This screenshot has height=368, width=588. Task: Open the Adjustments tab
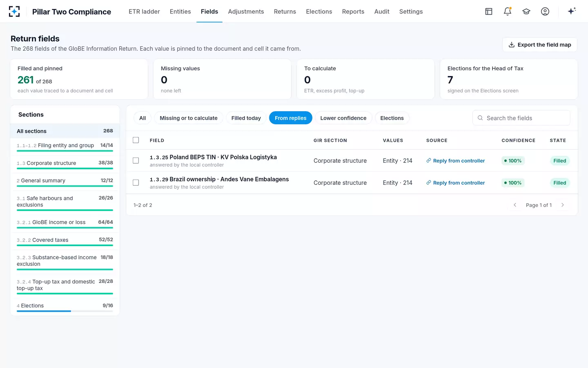(x=246, y=11)
